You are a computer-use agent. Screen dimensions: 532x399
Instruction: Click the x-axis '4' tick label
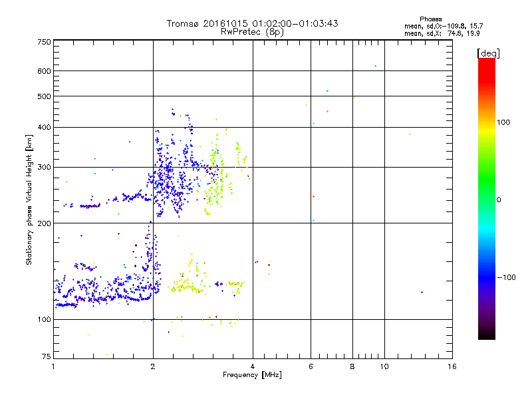pos(253,366)
